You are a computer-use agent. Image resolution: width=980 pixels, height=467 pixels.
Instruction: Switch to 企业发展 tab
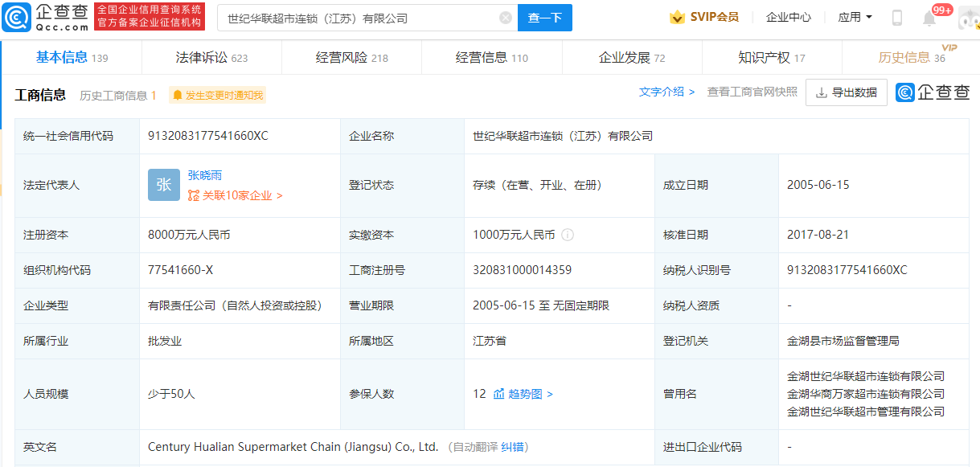[x=632, y=57]
